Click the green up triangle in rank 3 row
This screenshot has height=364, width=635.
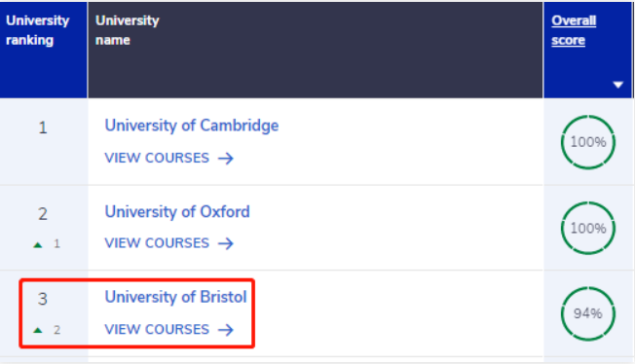(38, 330)
